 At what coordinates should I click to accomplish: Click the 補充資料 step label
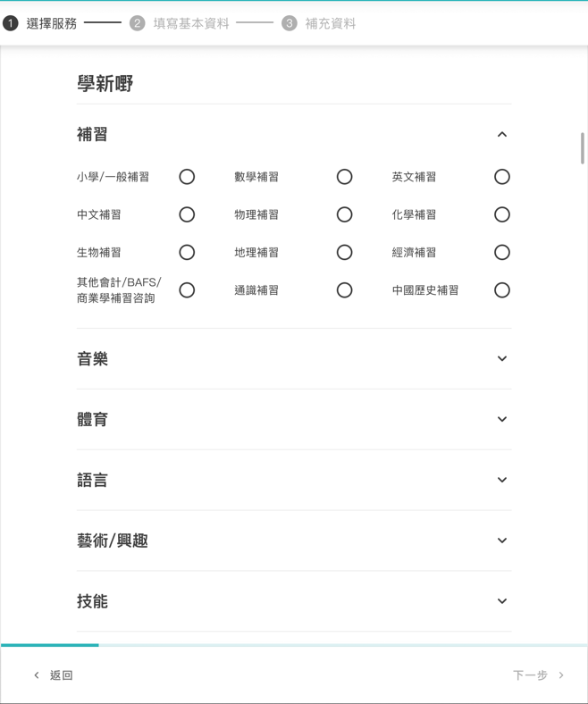[331, 23]
